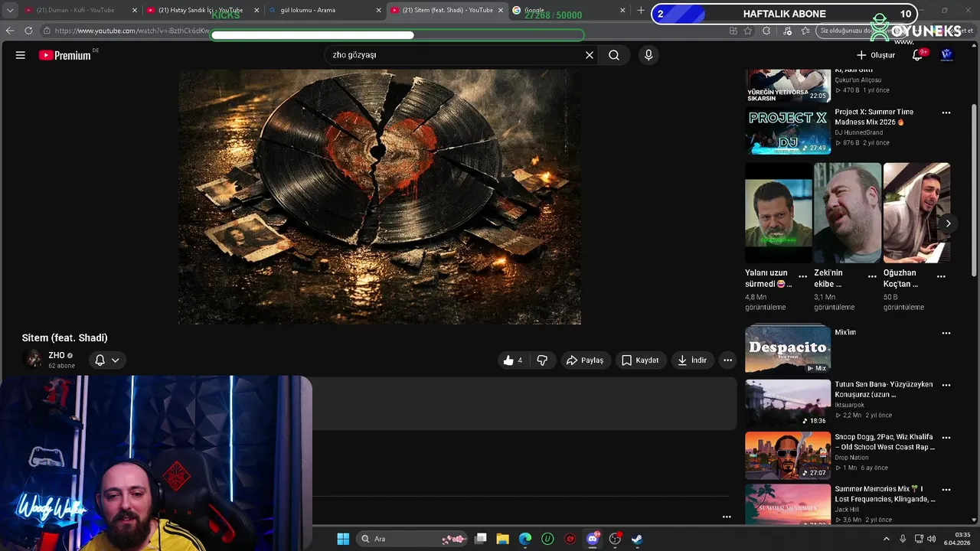Run the search with magnifier button
This screenshot has width=980, height=551.
(x=614, y=55)
